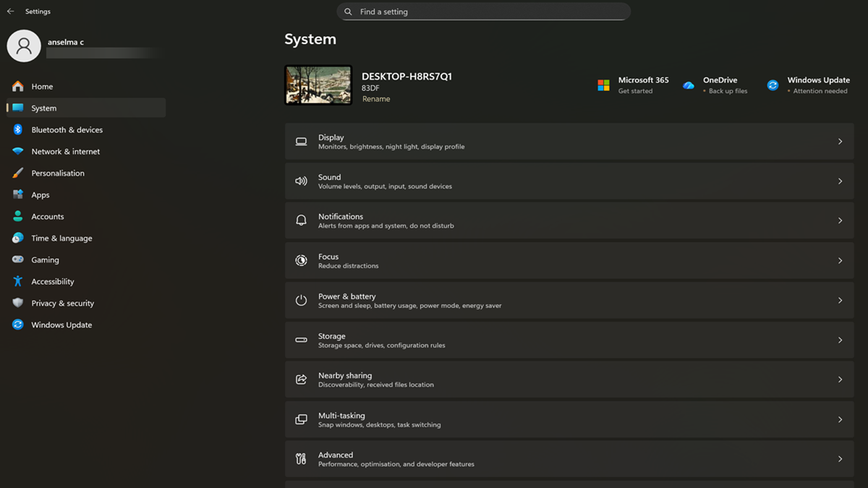Click the Gaming controller icon

point(18,260)
